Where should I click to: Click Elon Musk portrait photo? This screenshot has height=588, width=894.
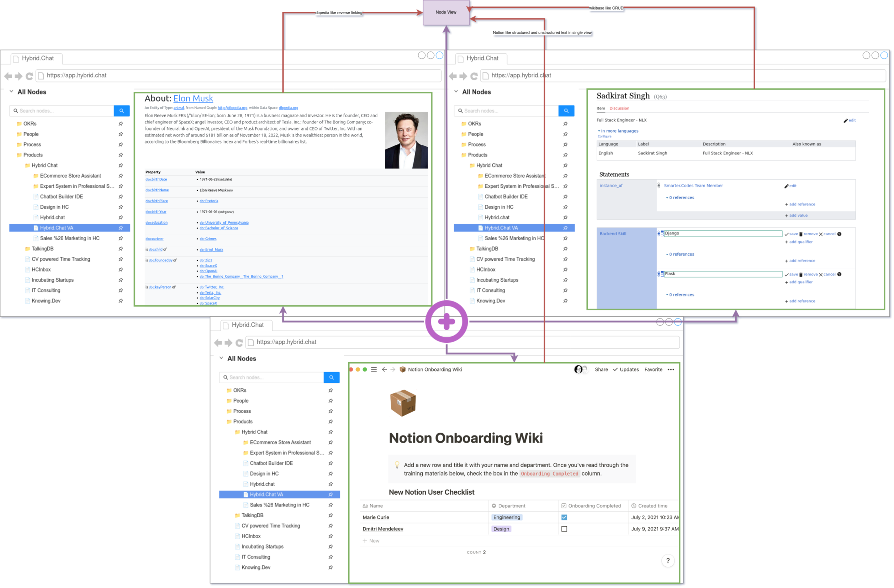click(406, 140)
